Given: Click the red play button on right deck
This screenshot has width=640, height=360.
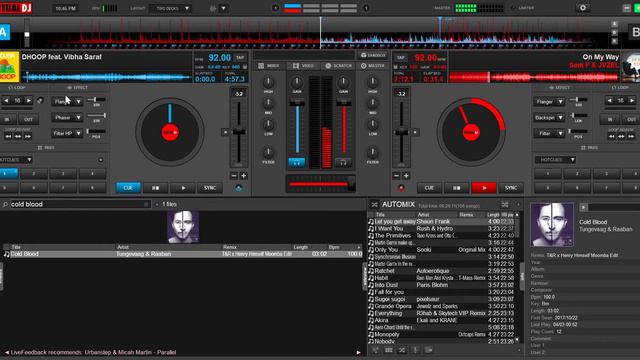Looking at the screenshot, I should [x=484, y=188].
